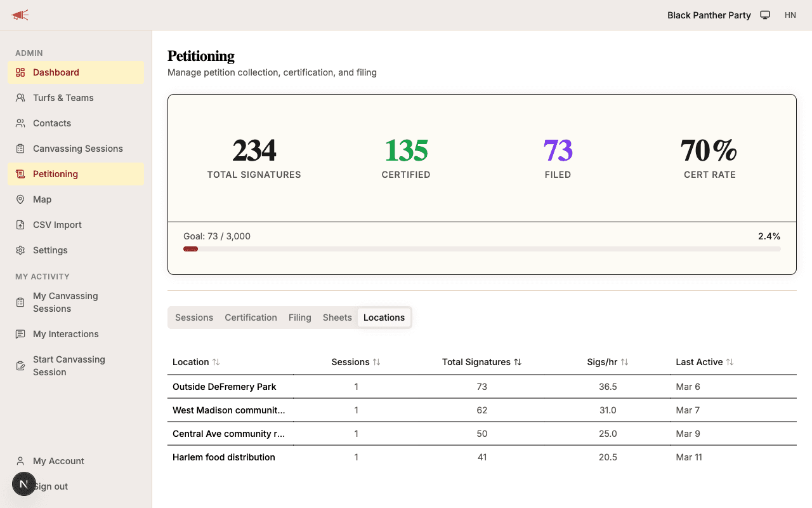Click the Location column header
The height and width of the screenshot is (508, 812).
197,362
